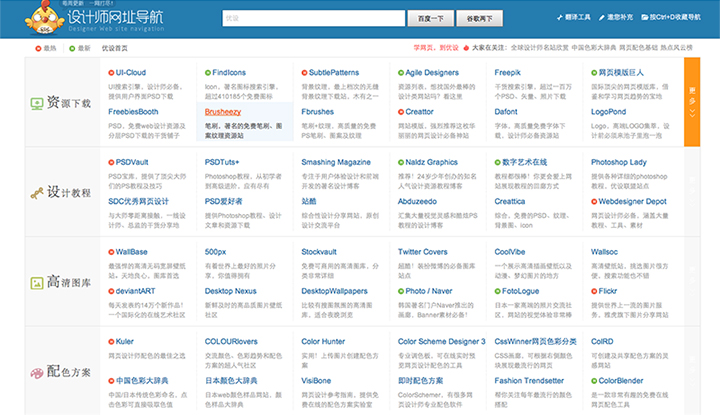Click the 高清图库 picture category icon

37,283
